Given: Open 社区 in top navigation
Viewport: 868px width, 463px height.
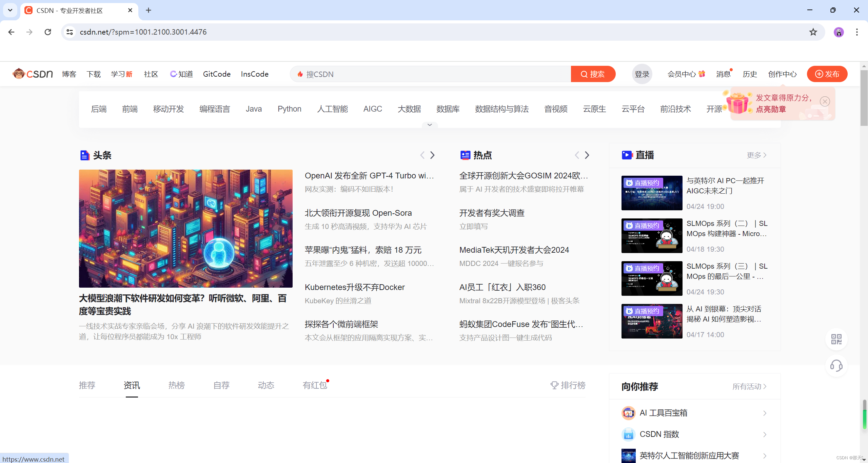Looking at the screenshot, I should [151, 74].
